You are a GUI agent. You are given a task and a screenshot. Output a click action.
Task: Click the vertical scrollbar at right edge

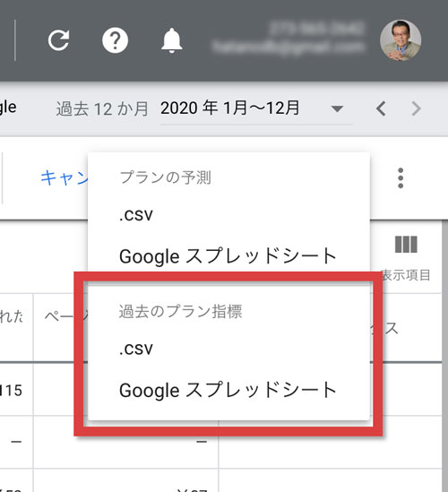[x=444, y=356]
